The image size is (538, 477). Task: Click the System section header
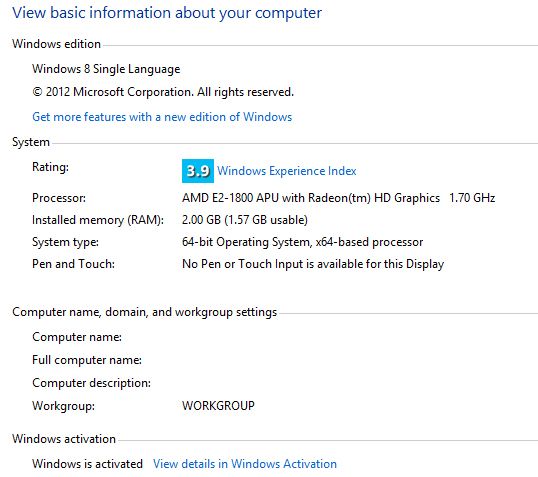click(x=31, y=142)
